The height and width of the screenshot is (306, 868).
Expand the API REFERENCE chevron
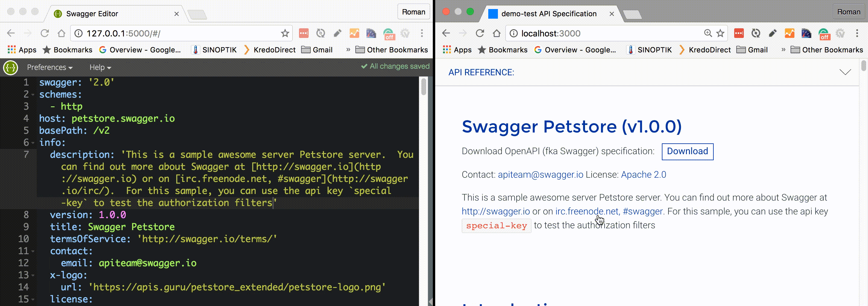pyautogui.click(x=845, y=72)
